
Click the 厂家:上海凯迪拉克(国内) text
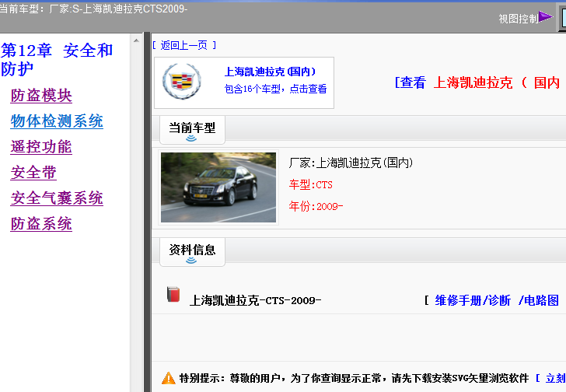click(351, 163)
